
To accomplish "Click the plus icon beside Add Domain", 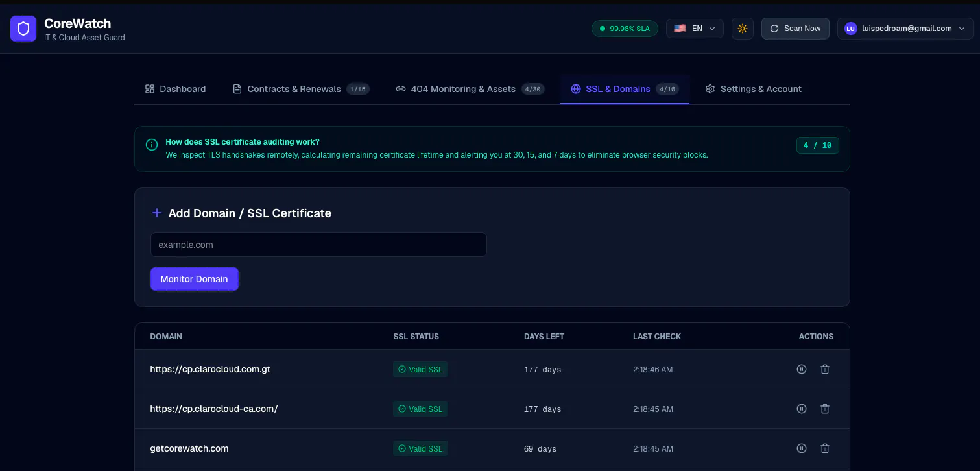I will point(156,213).
